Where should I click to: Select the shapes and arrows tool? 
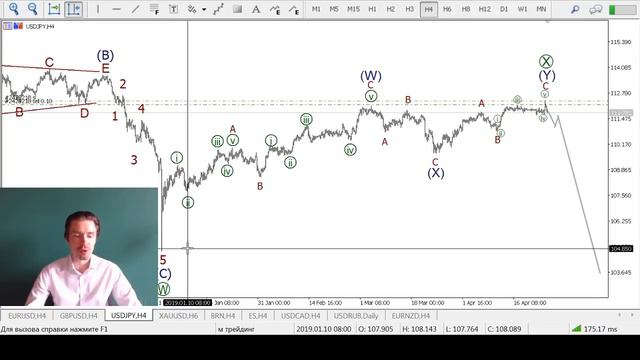pos(192,9)
